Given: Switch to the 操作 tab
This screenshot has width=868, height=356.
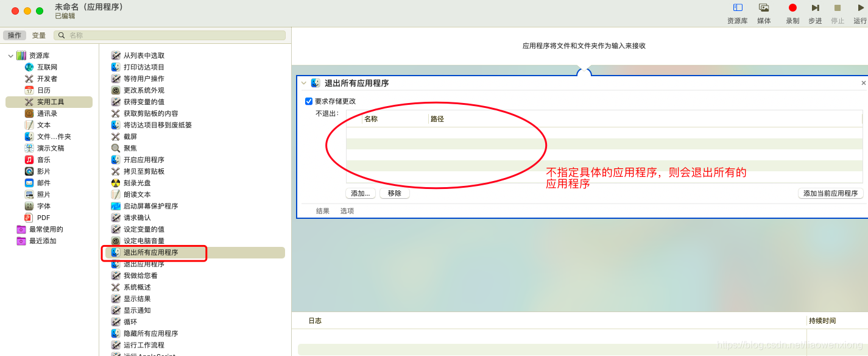Looking at the screenshot, I should 15,35.
